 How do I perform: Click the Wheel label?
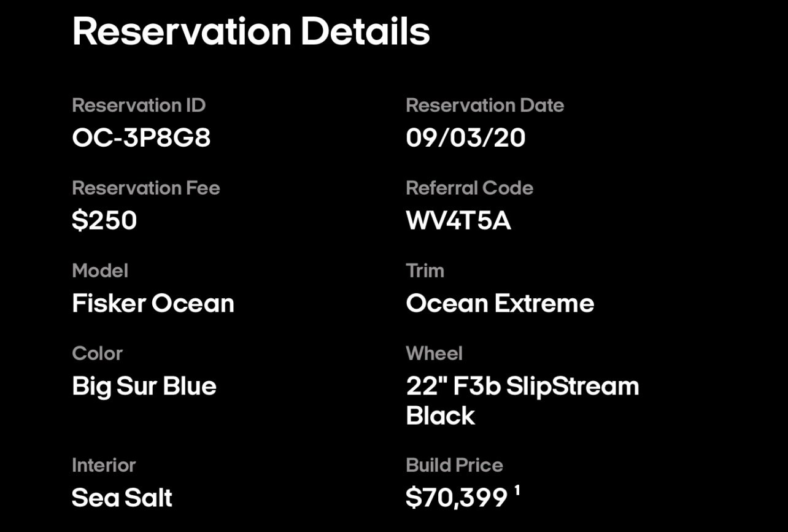[434, 353]
